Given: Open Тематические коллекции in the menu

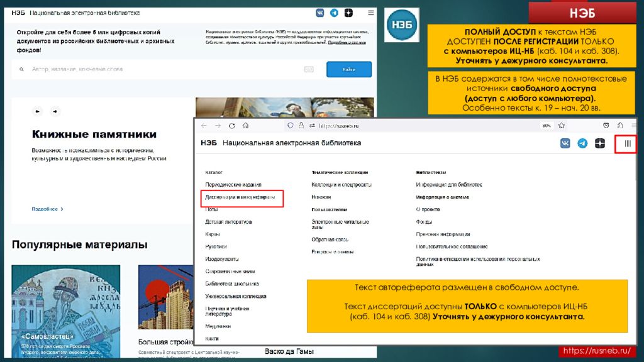Looking at the screenshot, I should point(340,172).
